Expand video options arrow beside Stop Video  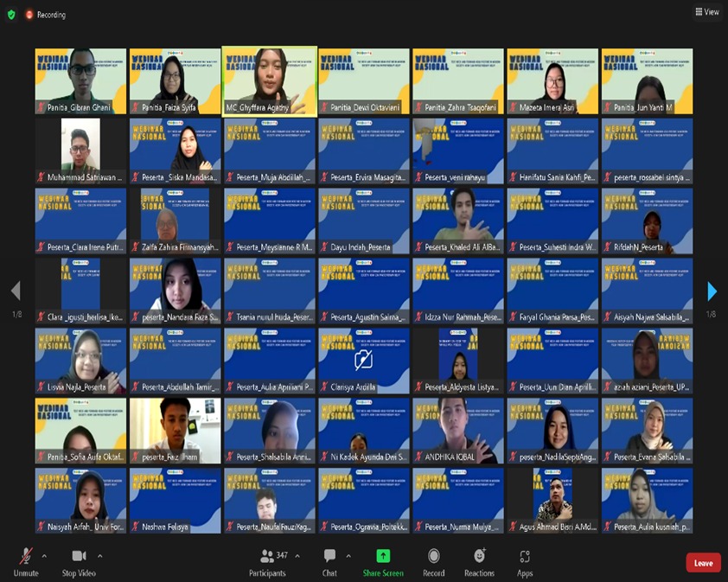point(100,556)
